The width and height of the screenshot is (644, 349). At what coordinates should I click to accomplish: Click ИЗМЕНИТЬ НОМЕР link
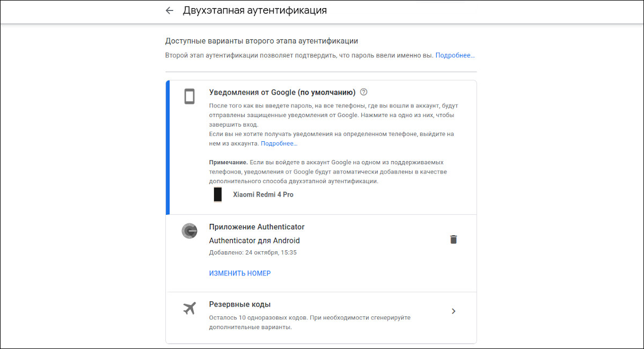[x=239, y=273]
